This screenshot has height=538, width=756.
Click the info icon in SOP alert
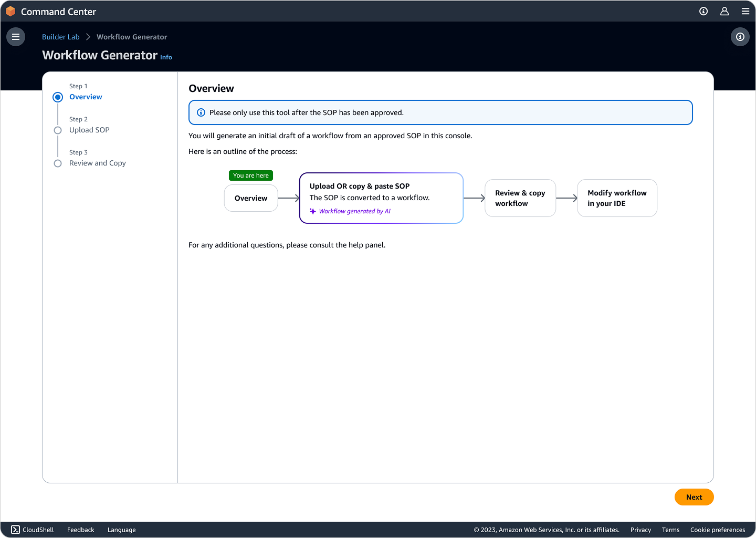[x=201, y=112]
